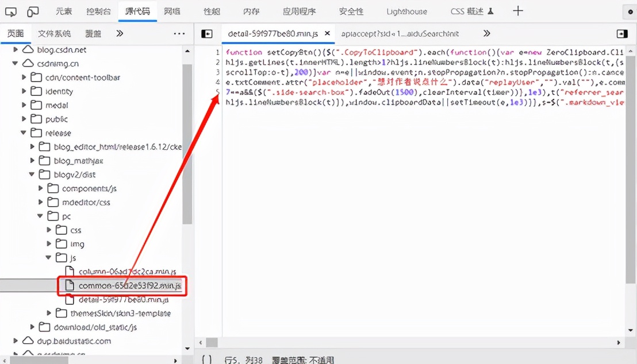Expand the download/old_static/js folder

coord(33,327)
